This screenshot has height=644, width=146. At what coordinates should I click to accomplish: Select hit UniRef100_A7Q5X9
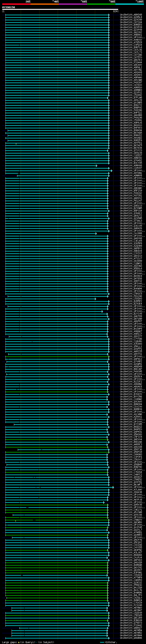click(131, 42)
